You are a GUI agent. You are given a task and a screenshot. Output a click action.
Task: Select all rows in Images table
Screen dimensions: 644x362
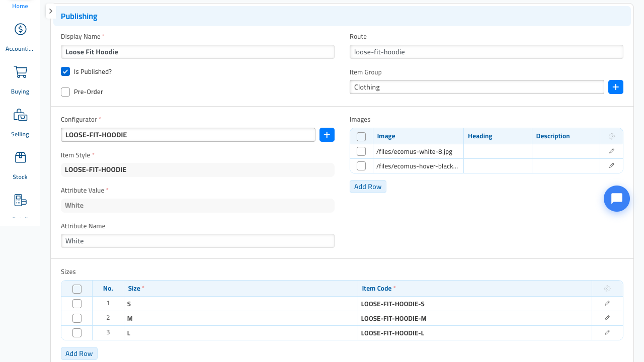pyautogui.click(x=361, y=136)
